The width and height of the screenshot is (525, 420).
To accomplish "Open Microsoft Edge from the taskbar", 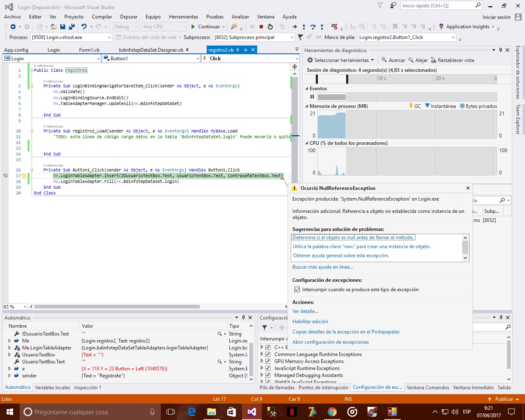I will [192, 412].
